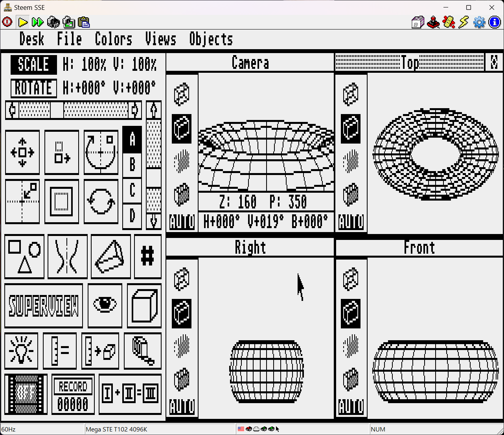This screenshot has height=435, width=504.
Task: Select the 3D primitives shapes tool
Action: coord(24,256)
